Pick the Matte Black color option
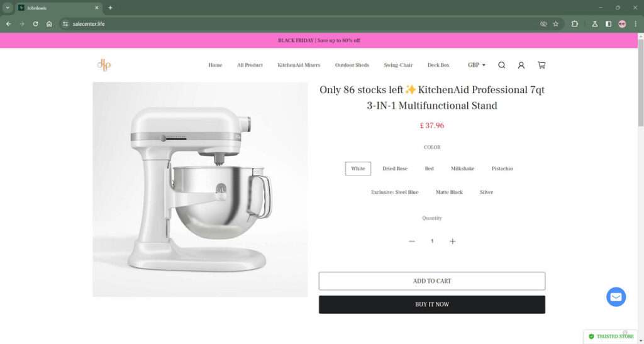Screen dimensions: 644x344 [449, 192]
